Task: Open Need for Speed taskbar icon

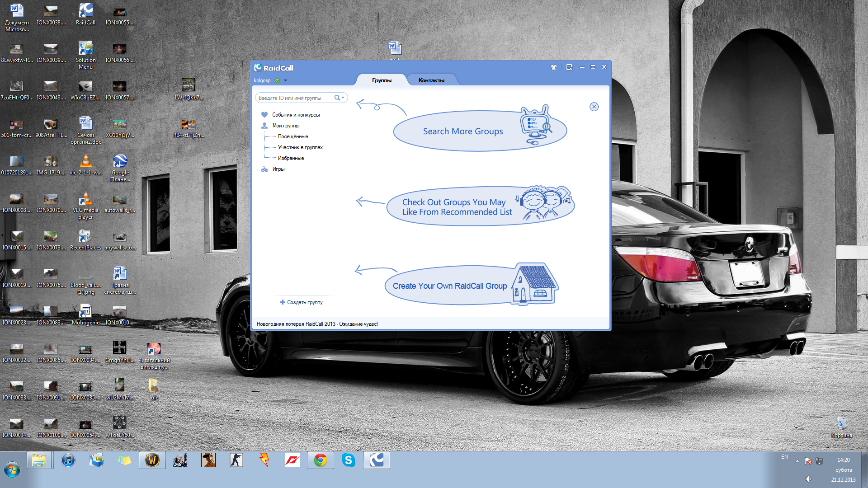Action: (x=292, y=460)
